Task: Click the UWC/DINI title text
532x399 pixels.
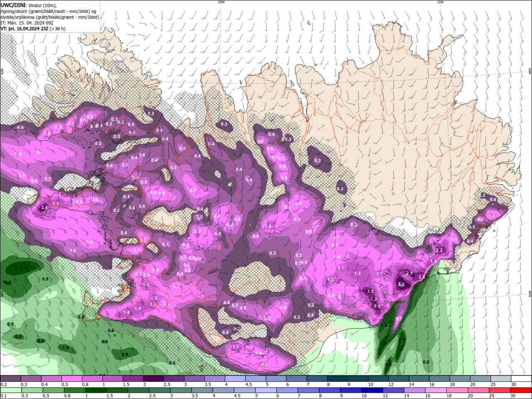Action: pos(13,5)
